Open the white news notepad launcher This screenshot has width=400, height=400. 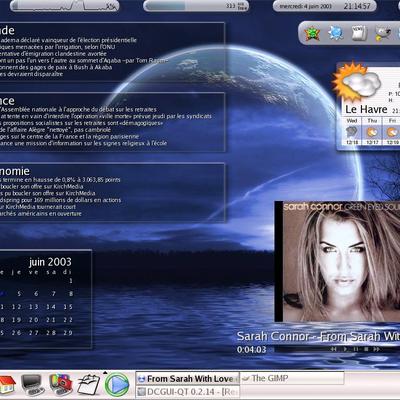point(359,33)
